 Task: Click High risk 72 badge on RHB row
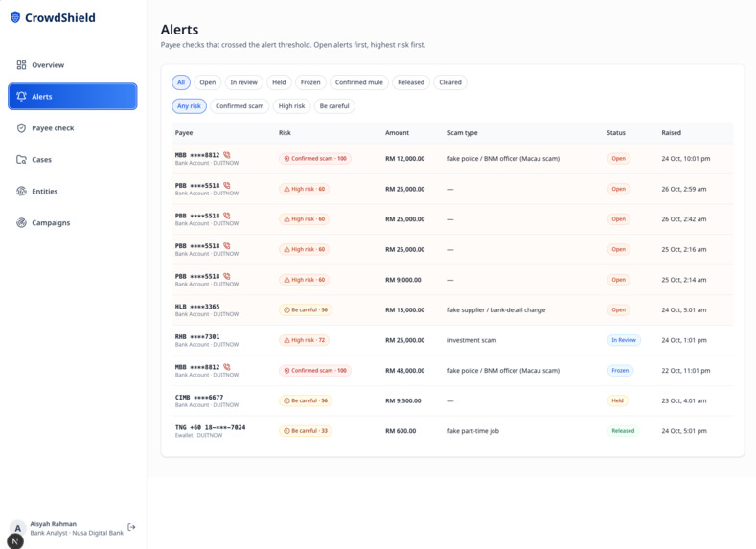coord(305,340)
